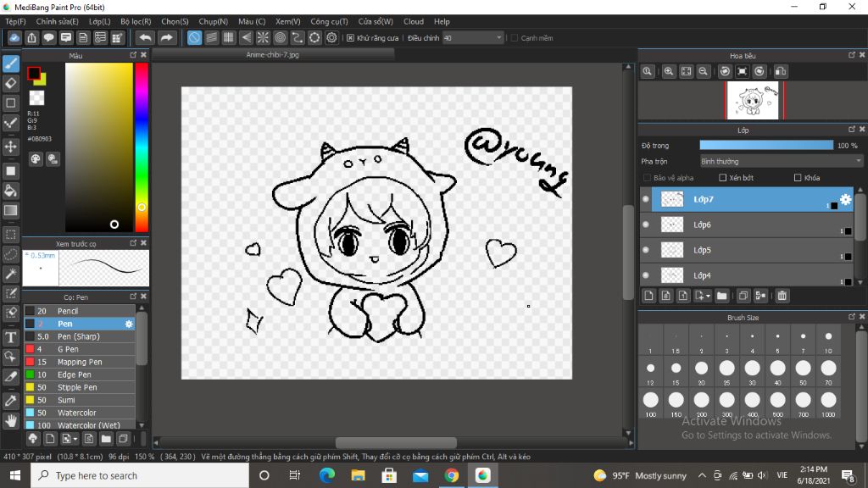This screenshot has height=488, width=868.
Task: Open the color palette button in Color panel
Action: tap(36, 159)
